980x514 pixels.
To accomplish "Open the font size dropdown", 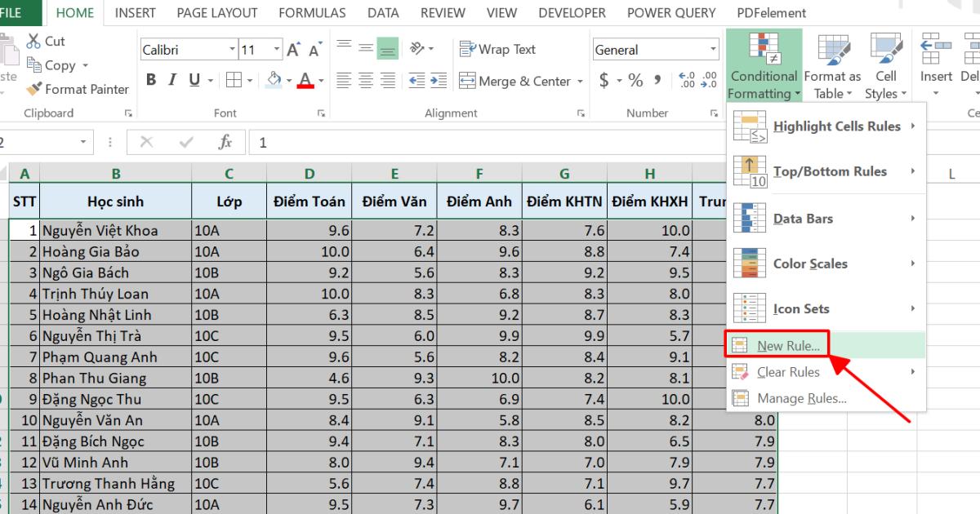I will 276,49.
